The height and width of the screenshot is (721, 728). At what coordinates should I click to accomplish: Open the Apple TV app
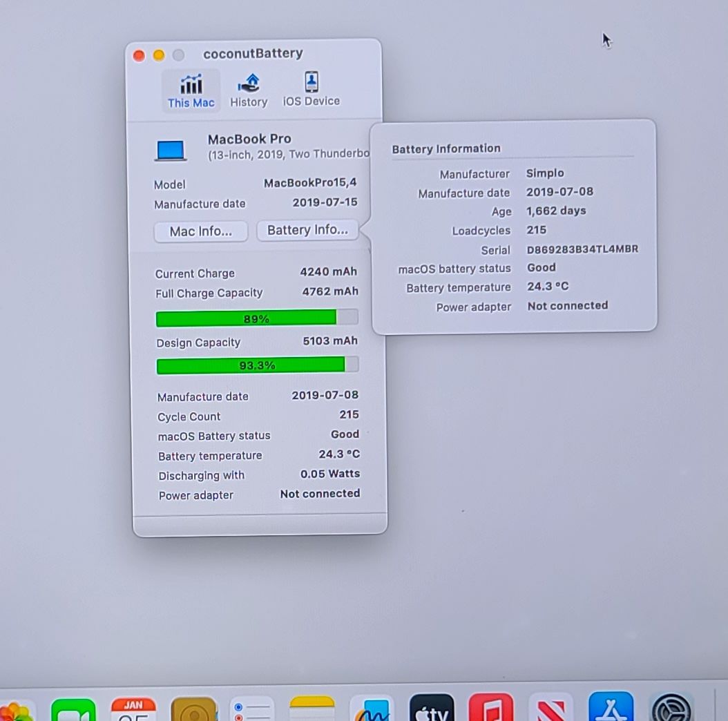point(432,710)
